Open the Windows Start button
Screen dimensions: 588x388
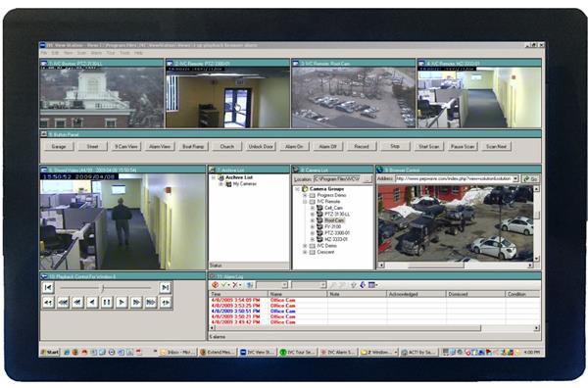[50, 352]
